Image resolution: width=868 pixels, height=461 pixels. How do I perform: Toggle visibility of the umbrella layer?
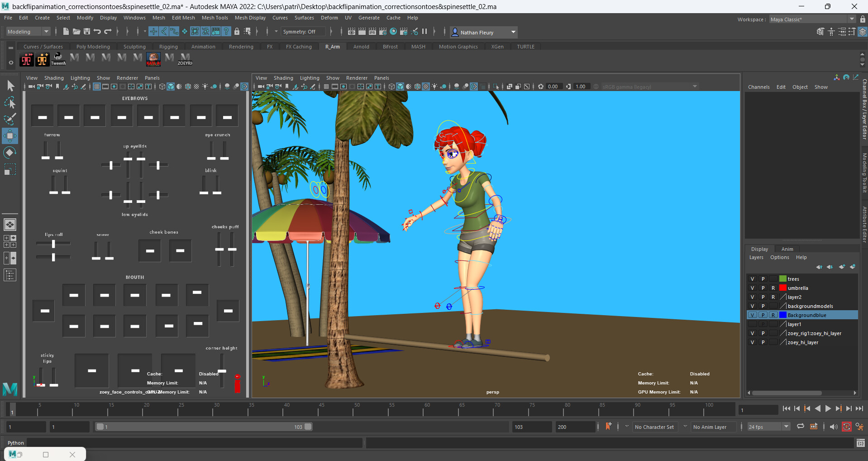click(752, 288)
